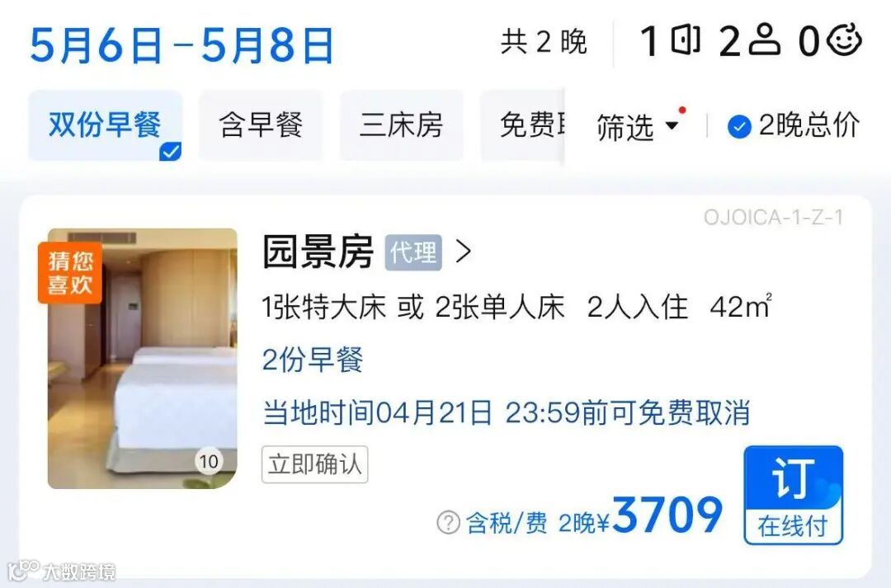Expand 园景房 room details chevron

(464, 251)
